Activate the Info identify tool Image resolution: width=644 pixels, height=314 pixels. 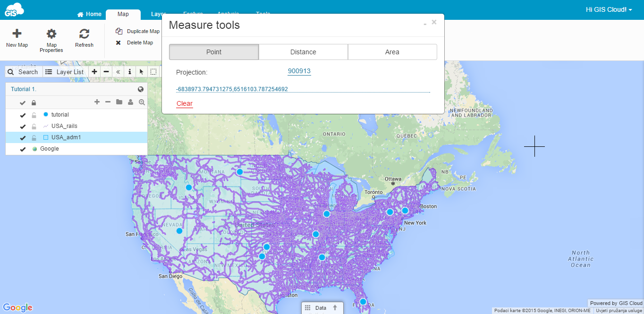point(130,72)
